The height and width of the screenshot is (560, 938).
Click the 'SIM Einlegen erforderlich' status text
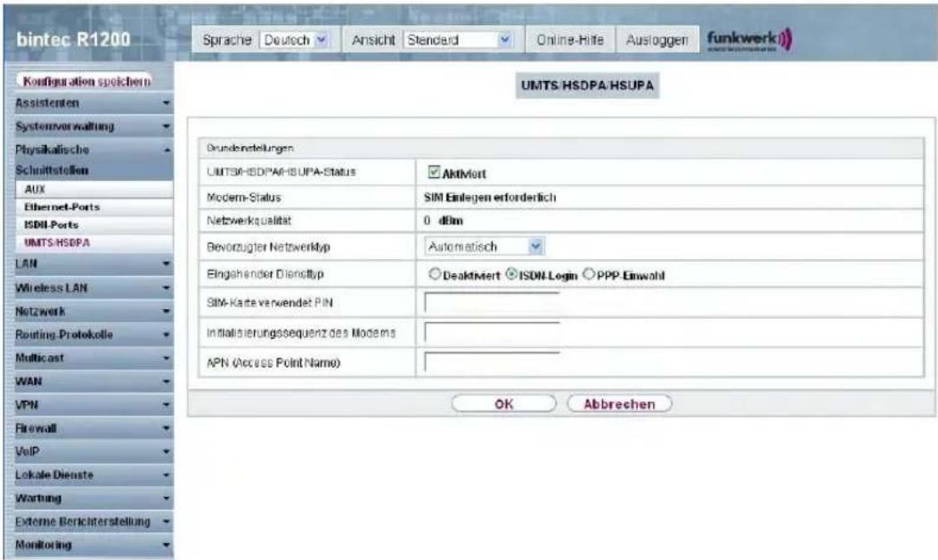[x=490, y=198]
